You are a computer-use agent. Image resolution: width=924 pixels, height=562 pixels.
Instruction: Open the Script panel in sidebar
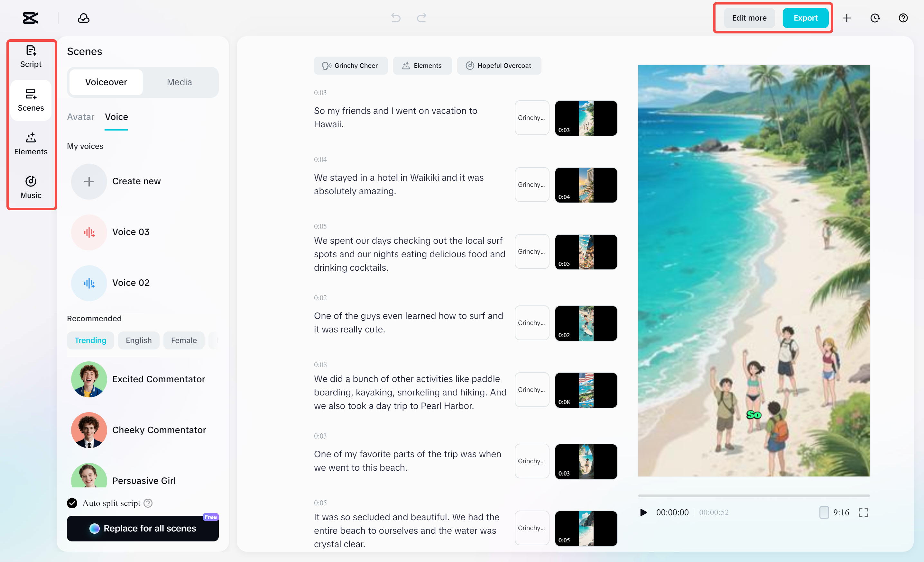31,57
